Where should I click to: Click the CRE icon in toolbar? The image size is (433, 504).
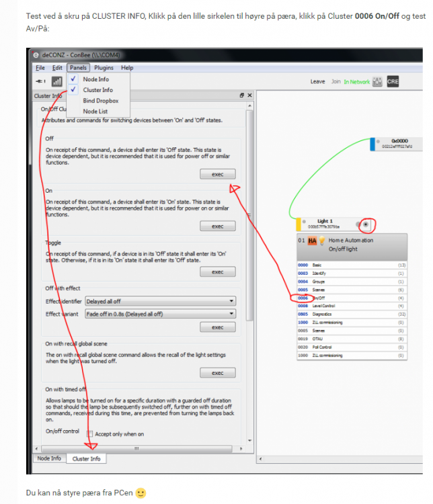[393, 81]
